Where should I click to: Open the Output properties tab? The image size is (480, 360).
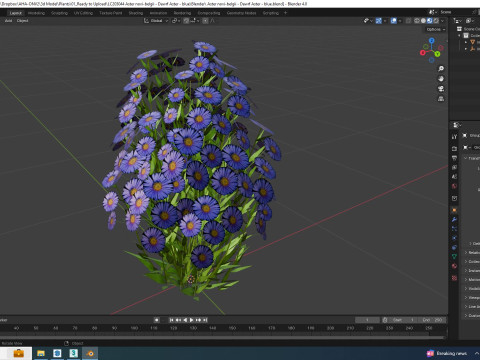[454, 158]
